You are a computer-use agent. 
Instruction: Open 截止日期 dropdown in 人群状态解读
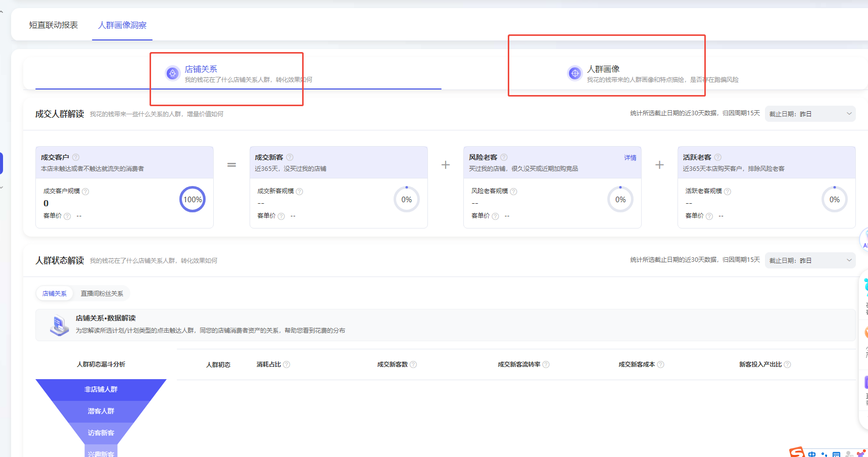(x=809, y=260)
